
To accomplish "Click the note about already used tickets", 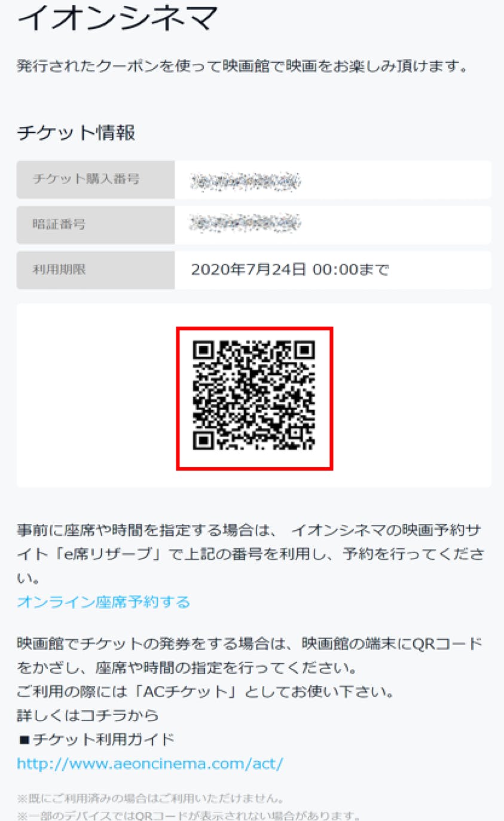I will (150, 799).
